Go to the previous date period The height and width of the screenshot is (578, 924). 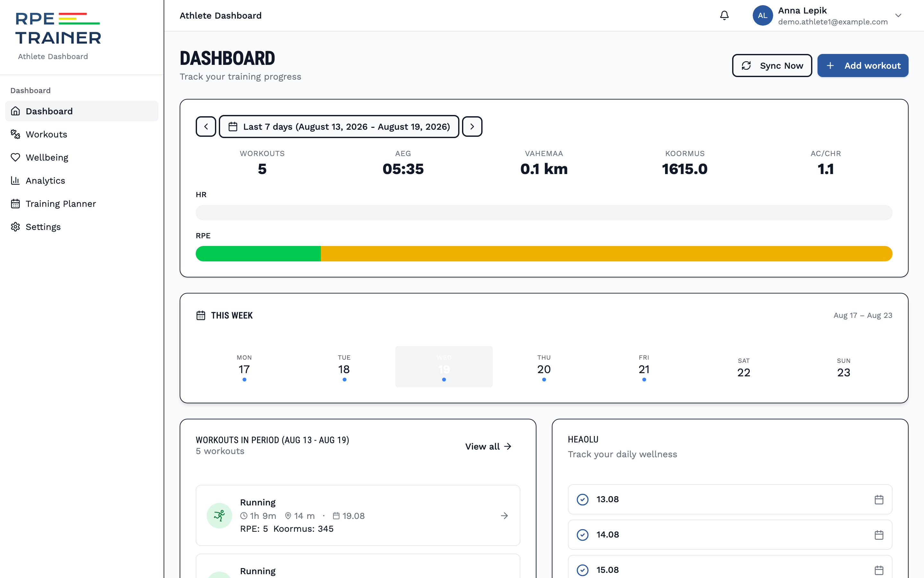(x=206, y=127)
